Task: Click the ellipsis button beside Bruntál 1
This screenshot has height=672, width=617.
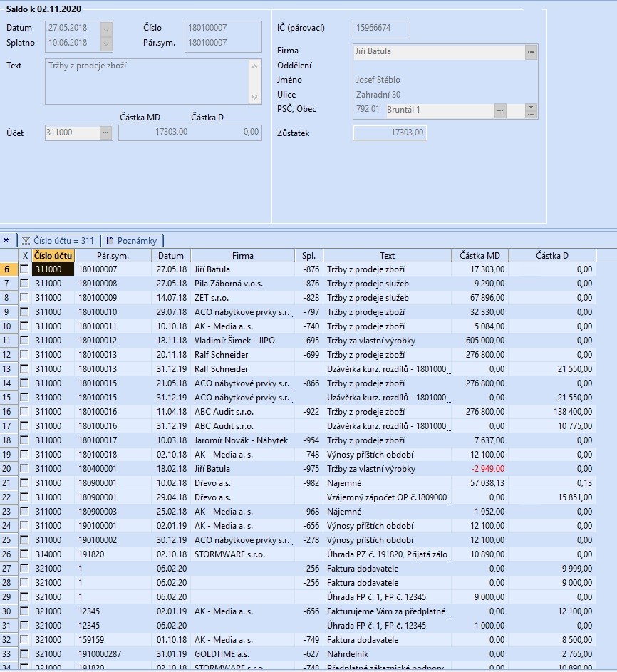Action: [x=500, y=110]
